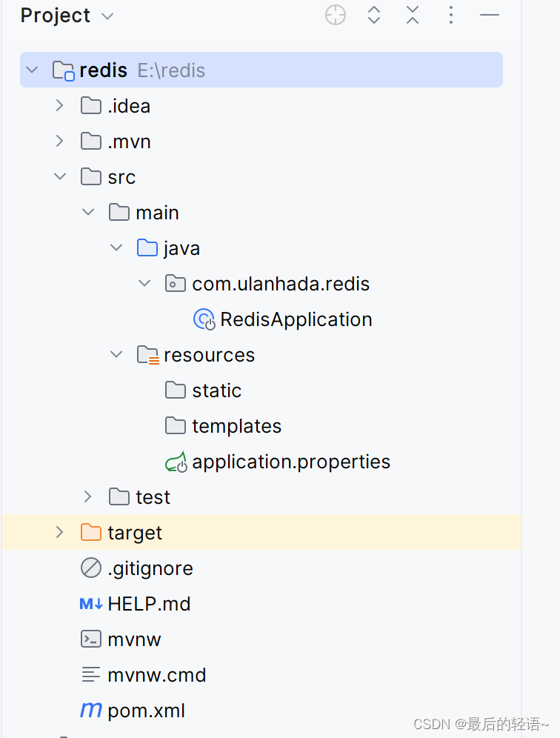This screenshot has height=738, width=560.
Task: Expand the .idea folder
Action: pos(60,105)
